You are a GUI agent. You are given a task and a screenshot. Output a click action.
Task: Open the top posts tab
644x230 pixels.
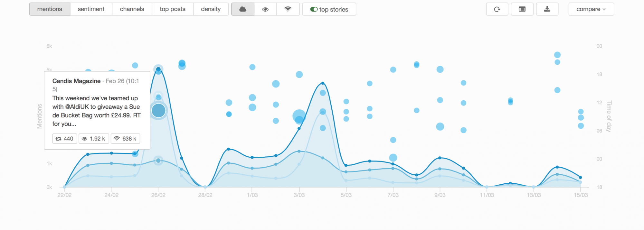point(173,9)
